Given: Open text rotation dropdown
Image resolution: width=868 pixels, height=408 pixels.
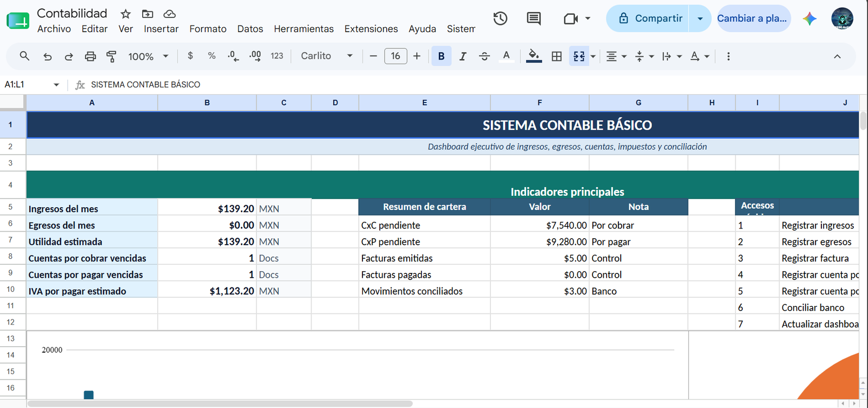Looking at the screenshot, I should (700, 56).
